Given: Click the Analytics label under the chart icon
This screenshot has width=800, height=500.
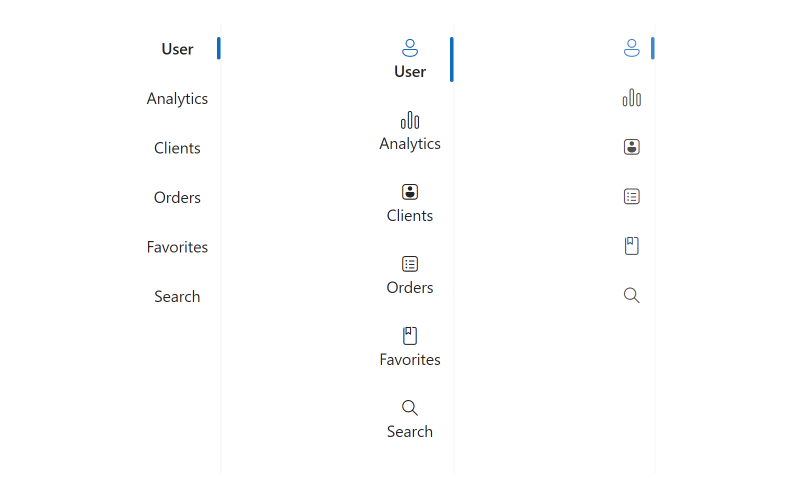Looking at the screenshot, I should [410, 144].
